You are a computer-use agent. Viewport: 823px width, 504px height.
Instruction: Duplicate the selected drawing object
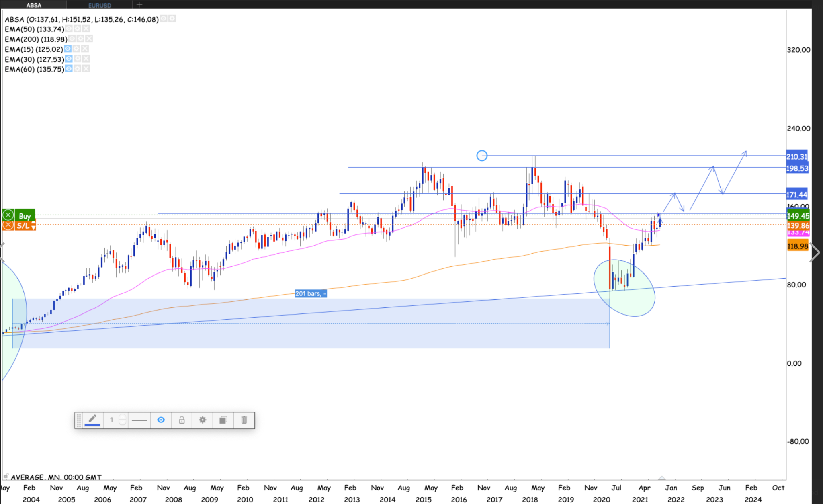(223, 420)
